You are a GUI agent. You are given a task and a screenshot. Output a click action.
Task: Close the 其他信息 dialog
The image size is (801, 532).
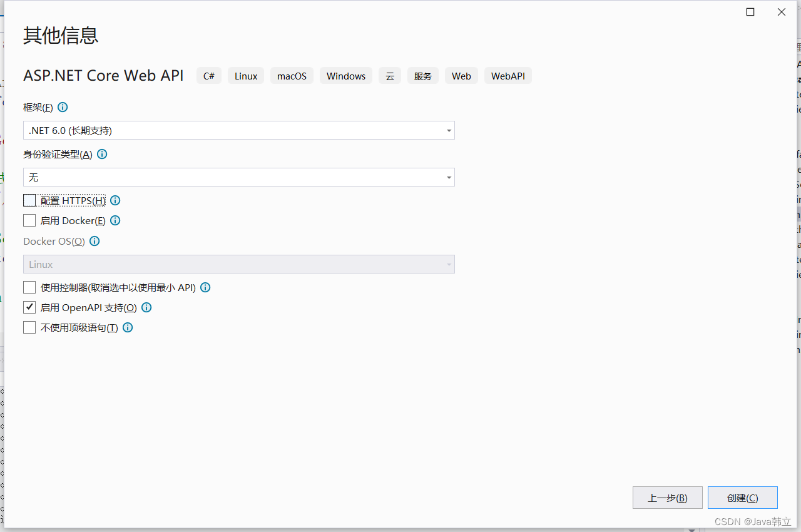pyautogui.click(x=782, y=12)
